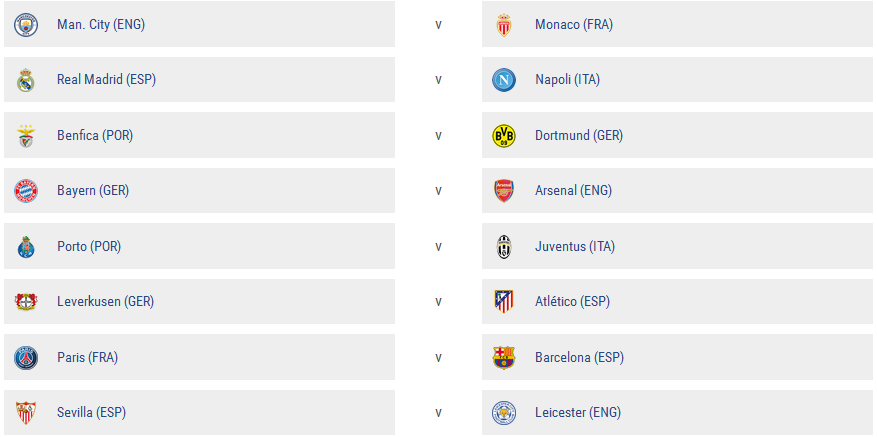
Task: Click the Napoli blue N logo
Action: tap(504, 80)
